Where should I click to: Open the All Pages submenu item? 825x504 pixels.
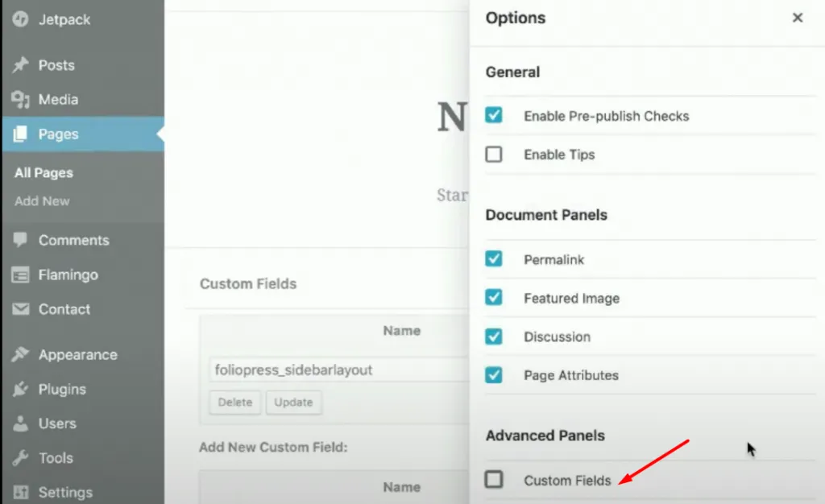coord(44,173)
